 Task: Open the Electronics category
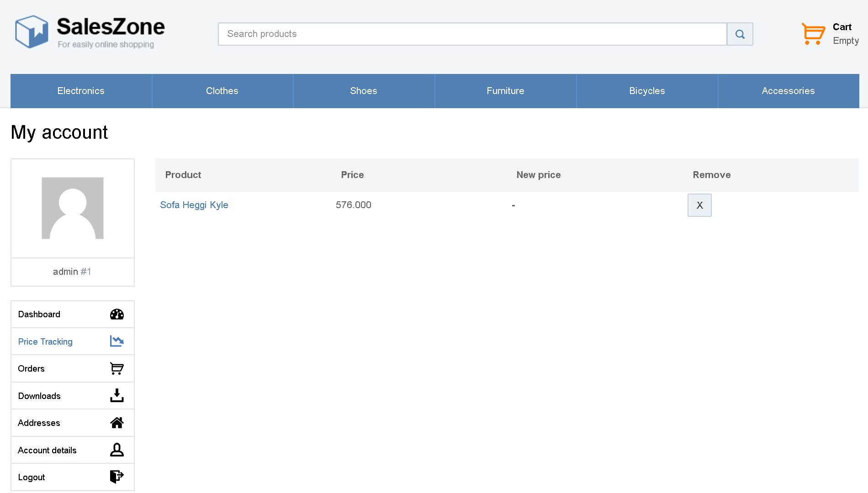pos(81,91)
